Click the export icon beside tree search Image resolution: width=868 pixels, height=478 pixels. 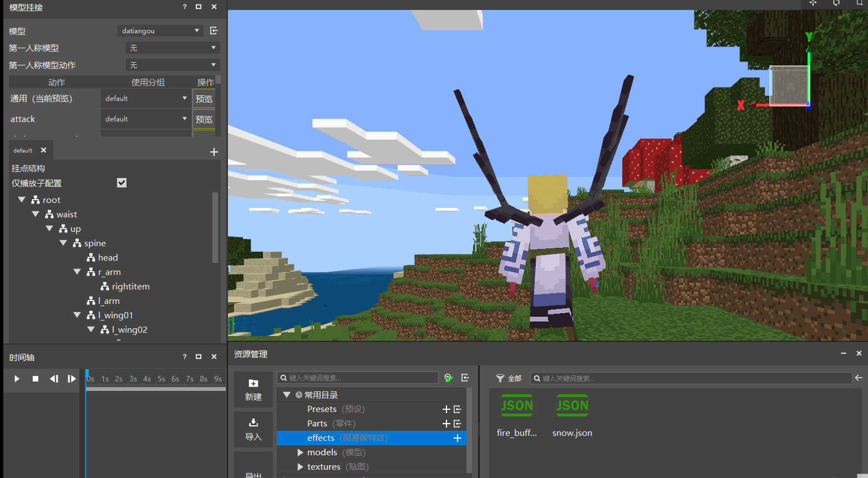pyautogui.click(x=465, y=378)
